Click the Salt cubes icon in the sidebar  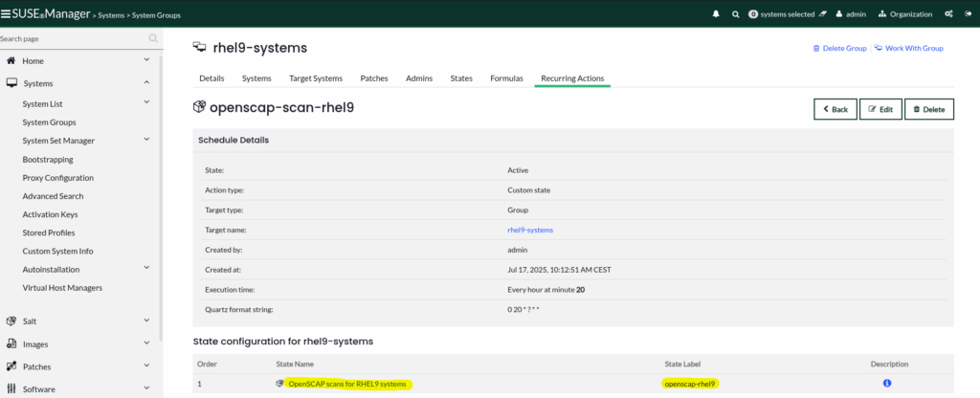[11, 321]
